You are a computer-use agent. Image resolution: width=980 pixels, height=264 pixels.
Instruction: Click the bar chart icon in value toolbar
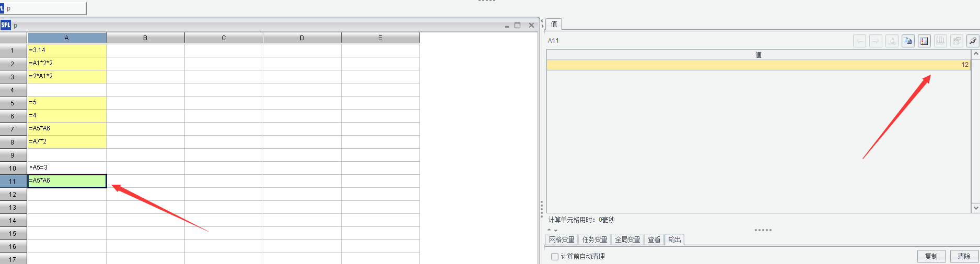tap(940, 41)
